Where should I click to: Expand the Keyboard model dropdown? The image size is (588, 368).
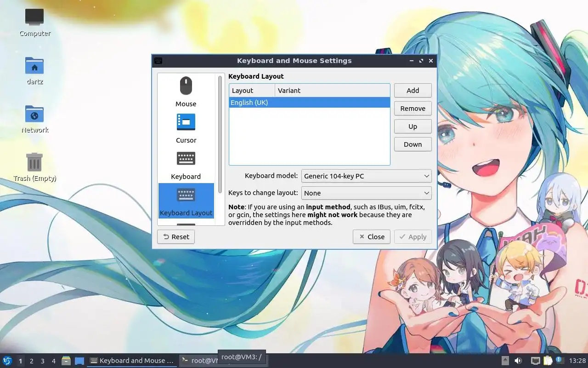click(x=367, y=176)
